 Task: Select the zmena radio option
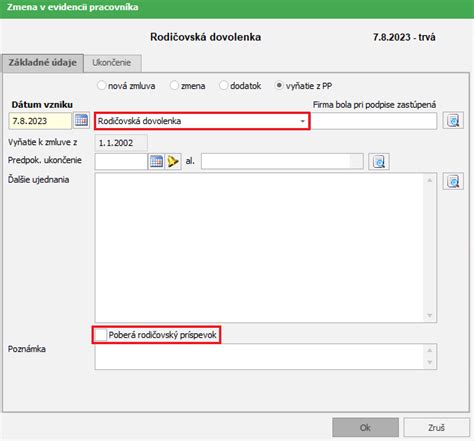[174, 85]
